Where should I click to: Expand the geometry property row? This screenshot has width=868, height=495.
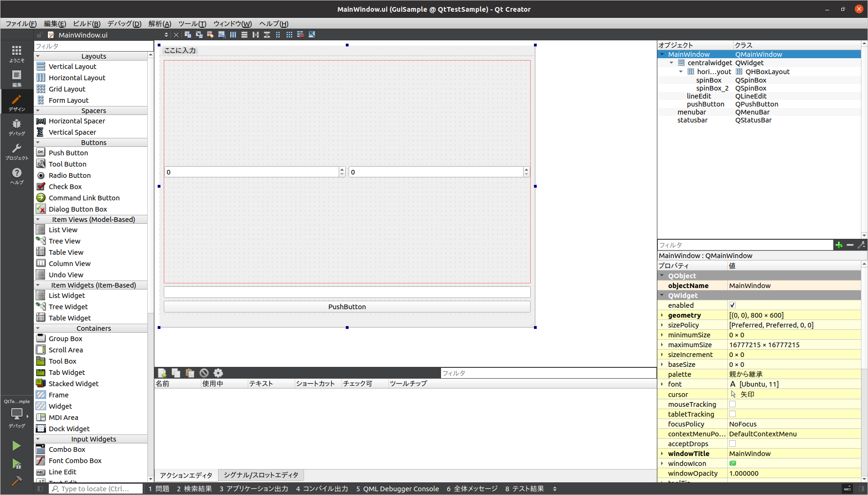pos(662,315)
